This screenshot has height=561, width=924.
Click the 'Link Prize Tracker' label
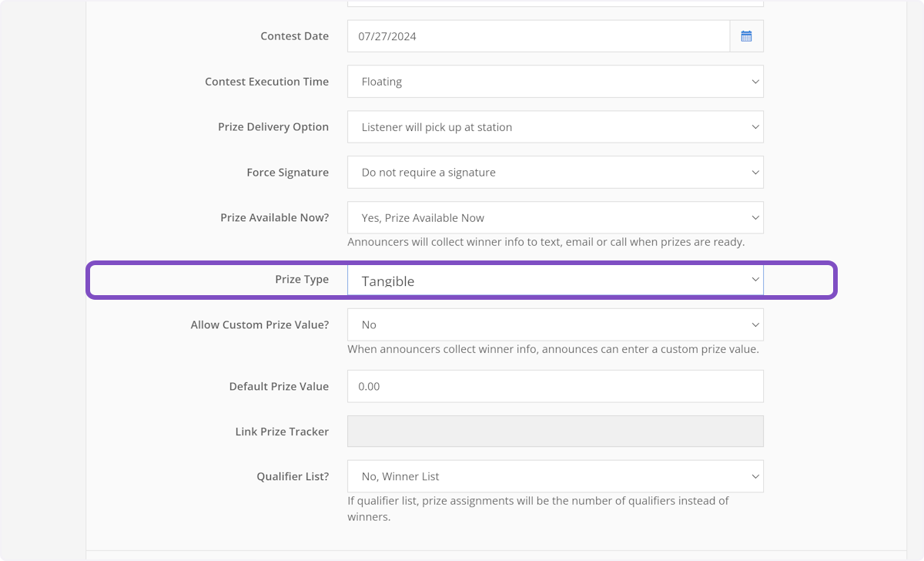click(x=282, y=432)
